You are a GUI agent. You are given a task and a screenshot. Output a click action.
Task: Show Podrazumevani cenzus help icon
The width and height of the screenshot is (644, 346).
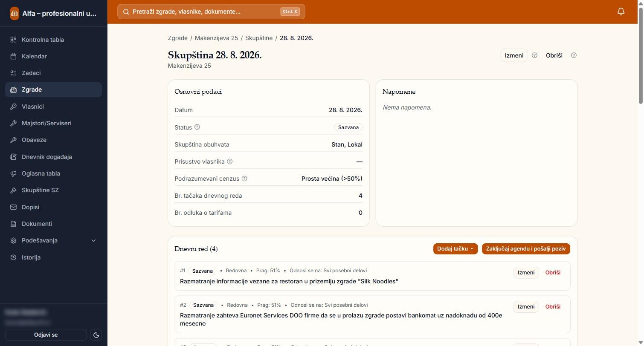tap(244, 179)
